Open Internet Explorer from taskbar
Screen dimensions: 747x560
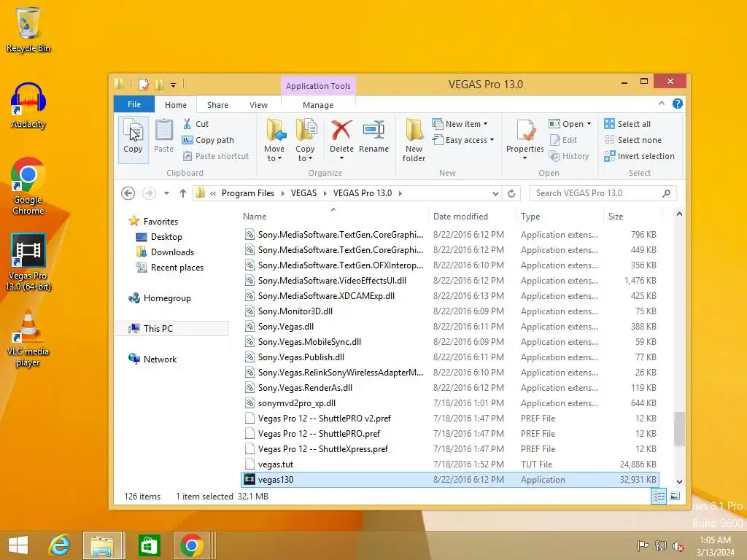60,545
